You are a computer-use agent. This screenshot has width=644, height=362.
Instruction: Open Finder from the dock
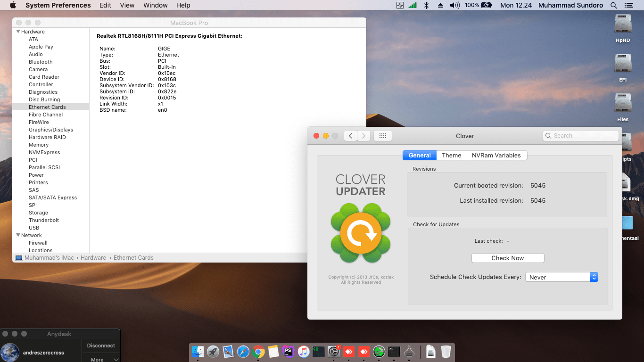click(x=198, y=351)
